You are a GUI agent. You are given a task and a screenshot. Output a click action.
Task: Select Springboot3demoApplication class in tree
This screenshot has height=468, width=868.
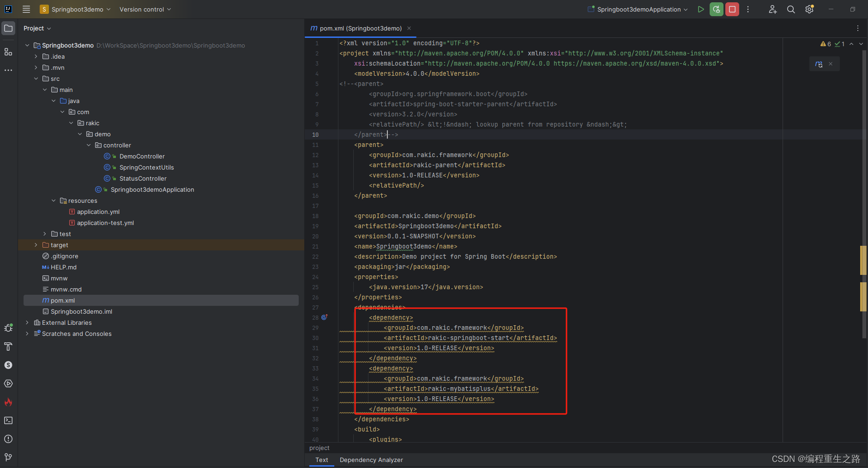(152, 189)
